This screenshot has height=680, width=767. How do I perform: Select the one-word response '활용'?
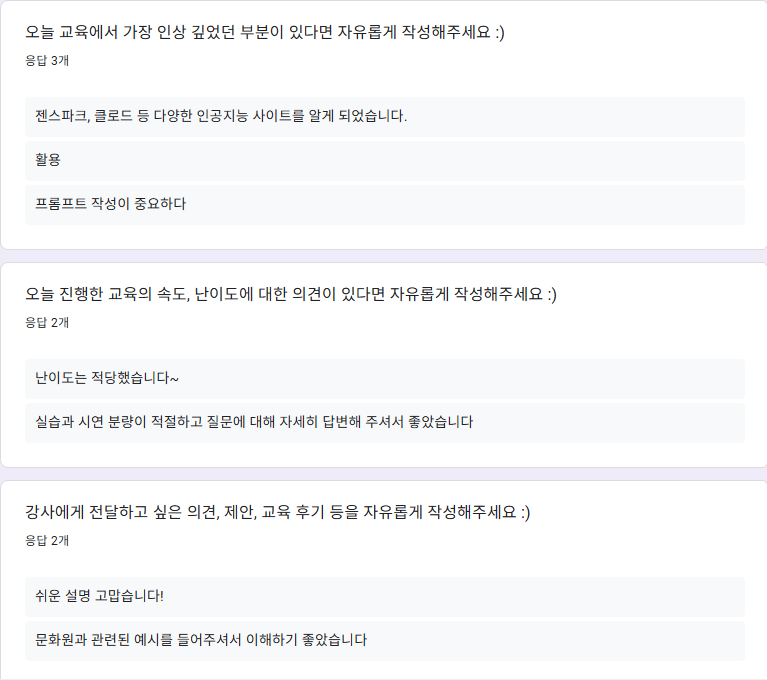click(x=48, y=160)
